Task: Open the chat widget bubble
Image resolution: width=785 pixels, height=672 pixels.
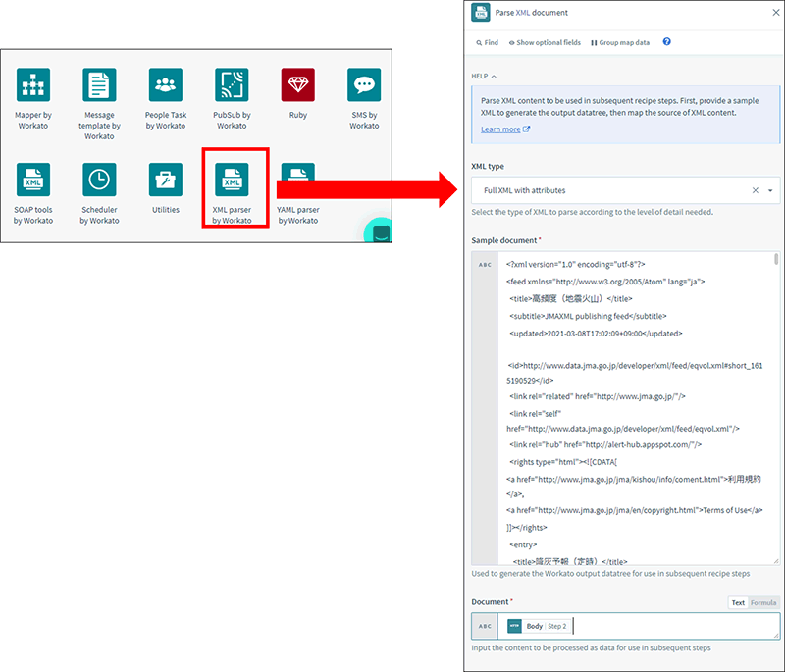Action: pyautogui.click(x=379, y=231)
